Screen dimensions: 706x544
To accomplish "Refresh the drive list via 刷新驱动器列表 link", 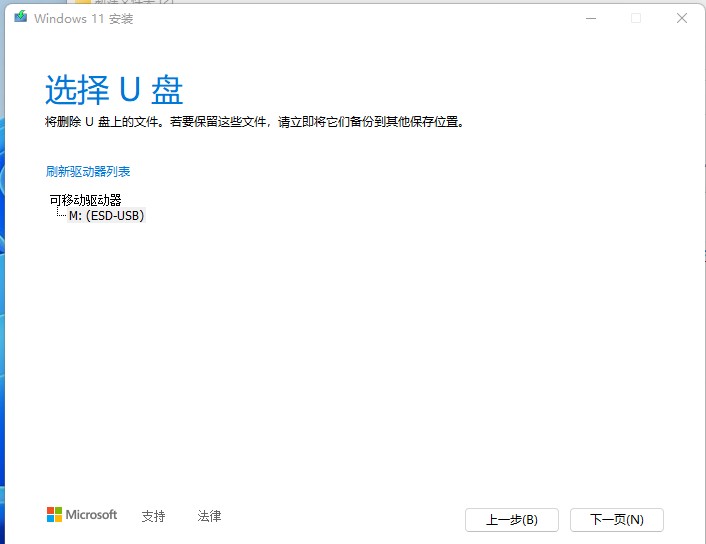I will [88, 172].
